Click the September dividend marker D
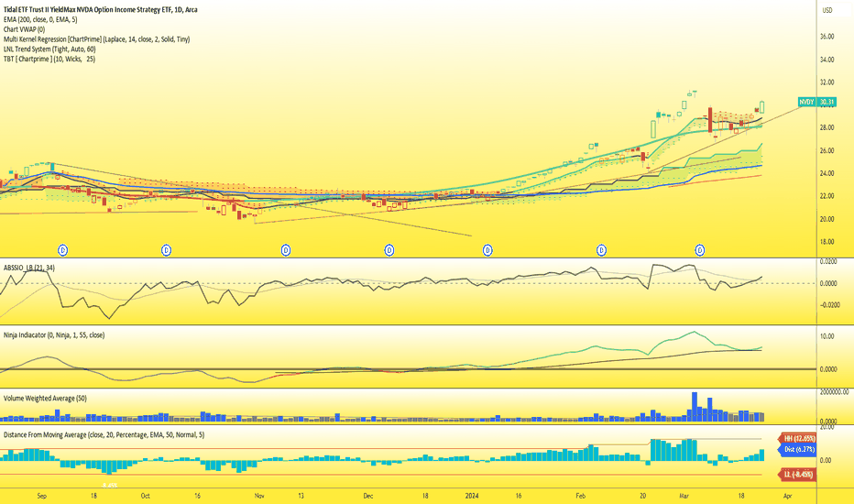Viewport: 854px width, 504px height. click(63, 250)
